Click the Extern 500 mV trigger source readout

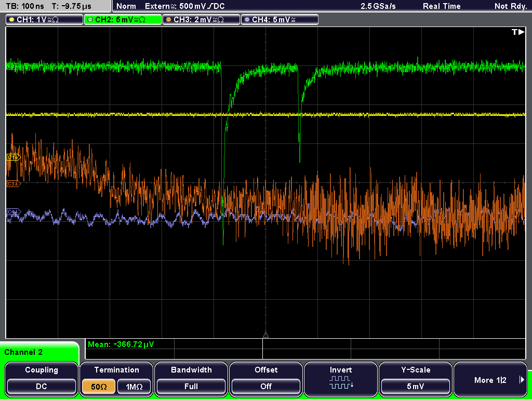click(x=184, y=6)
